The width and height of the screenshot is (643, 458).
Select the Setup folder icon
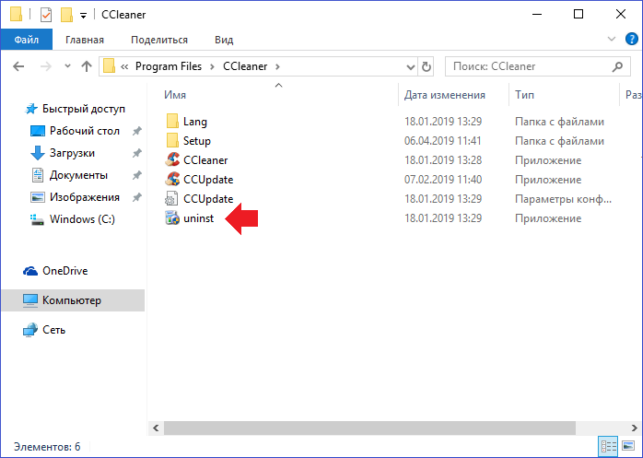(172, 141)
